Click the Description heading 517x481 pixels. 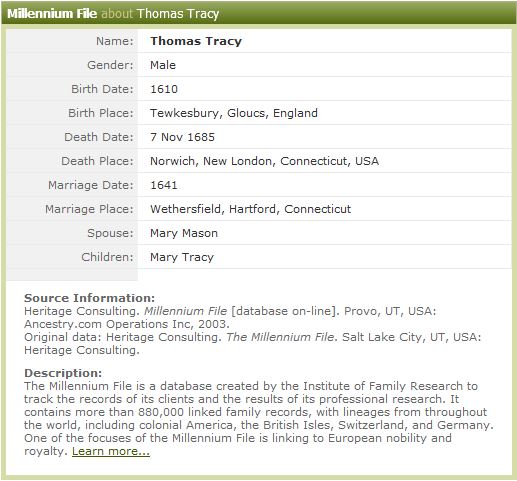(63, 373)
